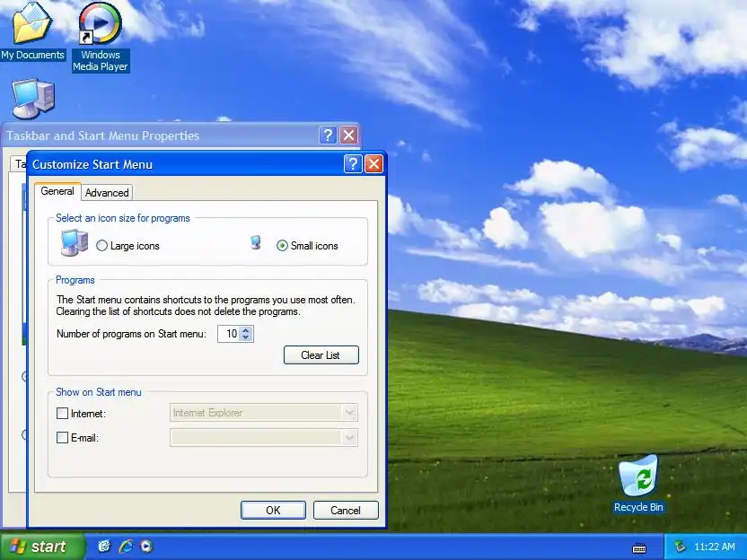Image resolution: width=747 pixels, height=560 pixels.
Task: Open Windows Media Player desktop shortcut
Action: 100,37
